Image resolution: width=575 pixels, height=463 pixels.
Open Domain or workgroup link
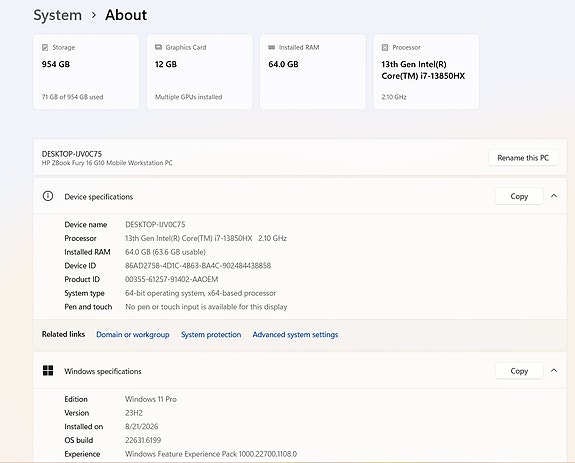point(133,334)
